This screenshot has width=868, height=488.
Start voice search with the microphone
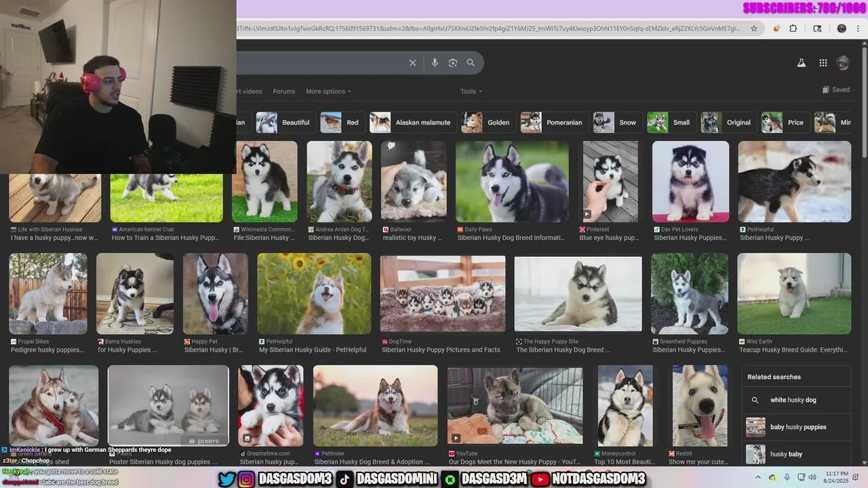click(435, 63)
